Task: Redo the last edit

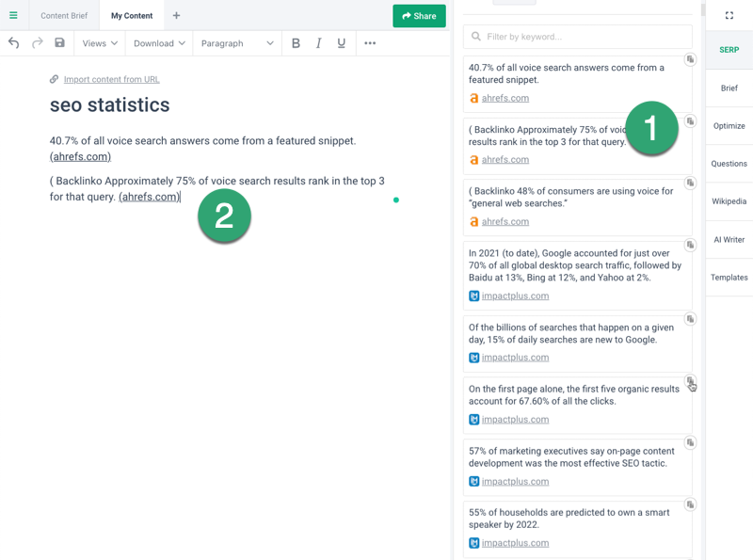Action: click(37, 43)
